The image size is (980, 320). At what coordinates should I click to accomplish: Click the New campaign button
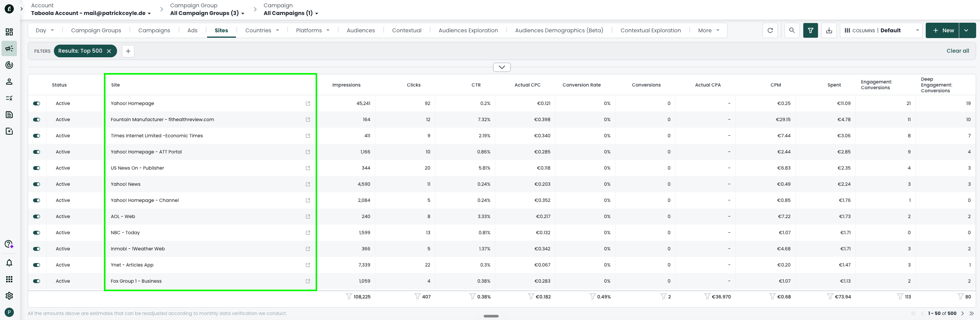pyautogui.click(x=943, y=30)
